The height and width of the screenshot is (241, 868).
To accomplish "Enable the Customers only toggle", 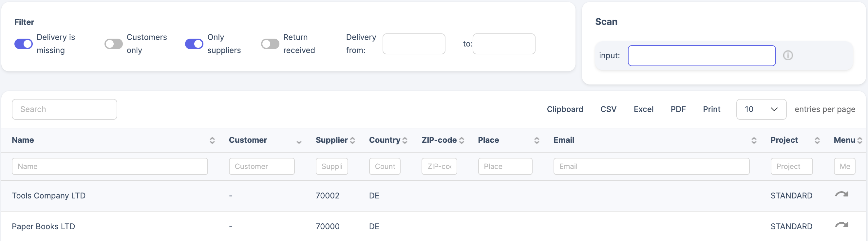I will coord(114,44).
